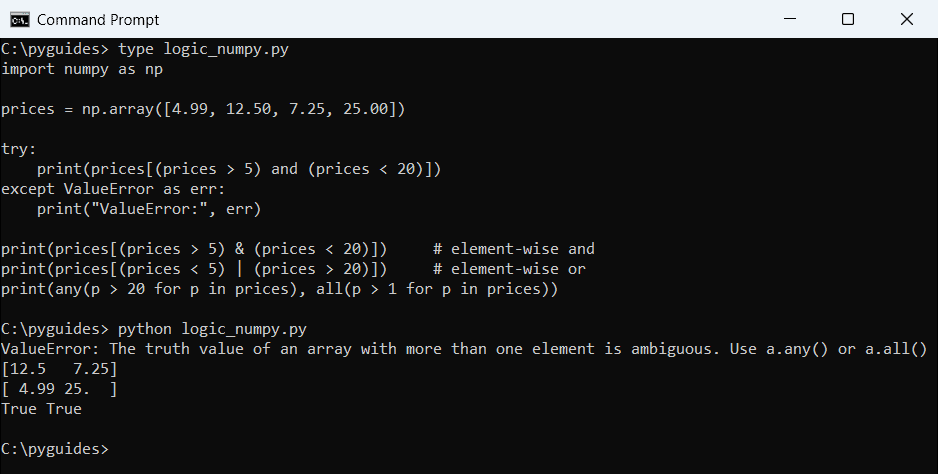Close the Command Prompt window
This screenshot has height=474, width=938.
click(x=907, y=19)
